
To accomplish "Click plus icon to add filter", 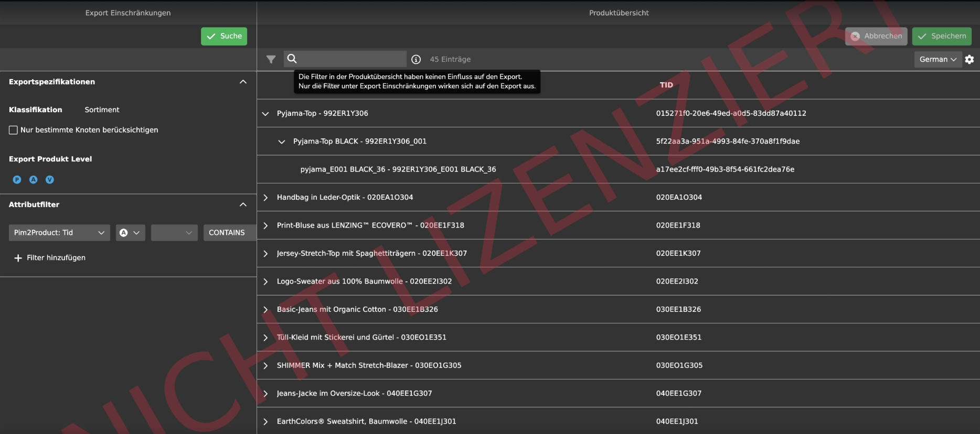I will [18, 258].
